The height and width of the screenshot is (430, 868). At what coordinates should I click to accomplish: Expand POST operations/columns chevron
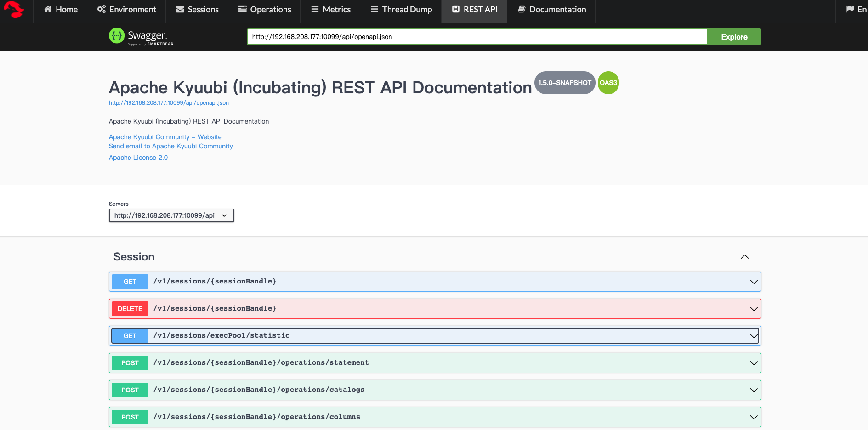point(754,417)
